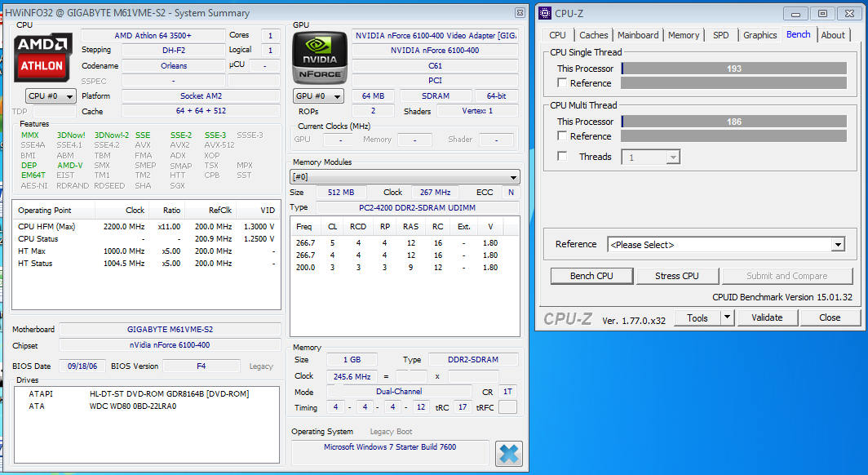Enable Reference under CPU Multi Thread
This screenshot has width=868, height=475.
point(562,136)
